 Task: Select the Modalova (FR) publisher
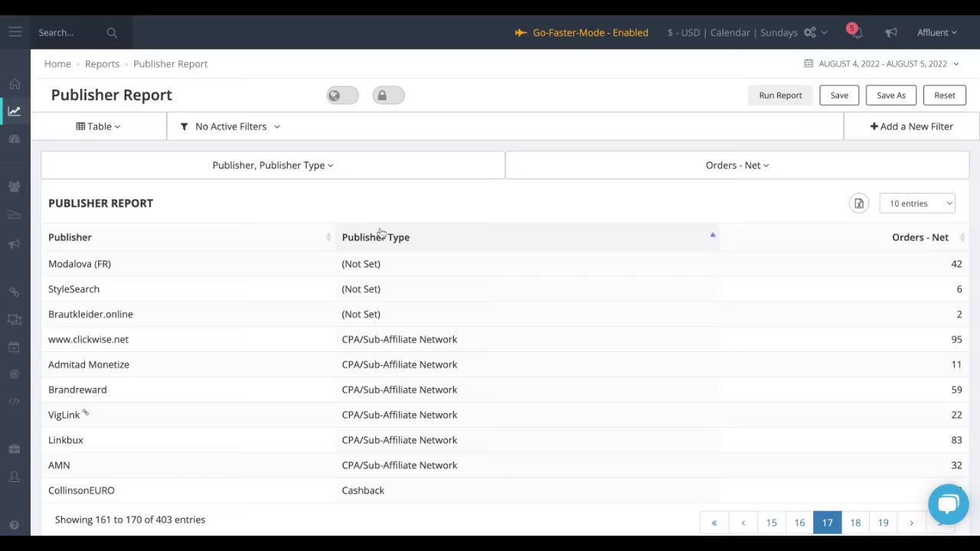80,264
